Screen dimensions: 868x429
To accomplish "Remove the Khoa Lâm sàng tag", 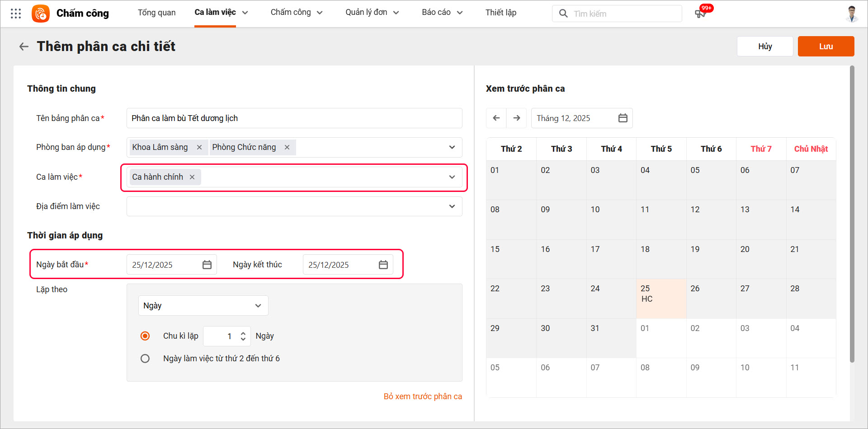I will pyautogui.click(x=199, y=147).
